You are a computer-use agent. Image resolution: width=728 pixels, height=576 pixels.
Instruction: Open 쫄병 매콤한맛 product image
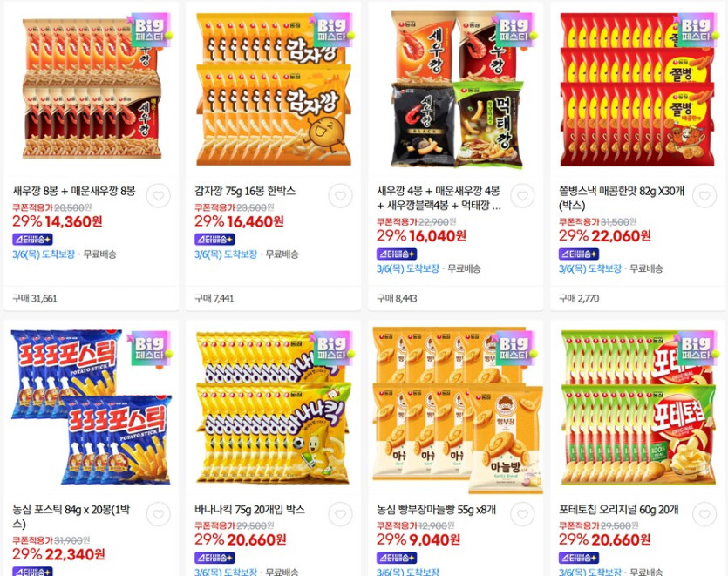click(637, 88)
